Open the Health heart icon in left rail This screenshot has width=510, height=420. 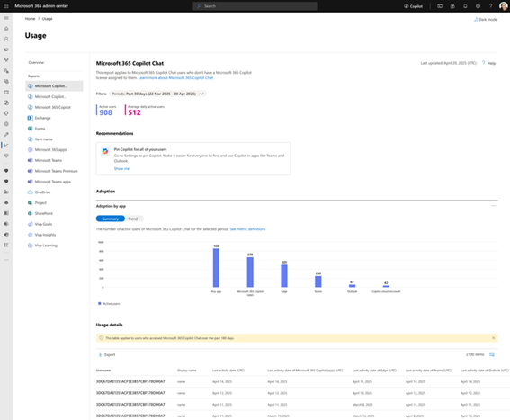(6, 156)
